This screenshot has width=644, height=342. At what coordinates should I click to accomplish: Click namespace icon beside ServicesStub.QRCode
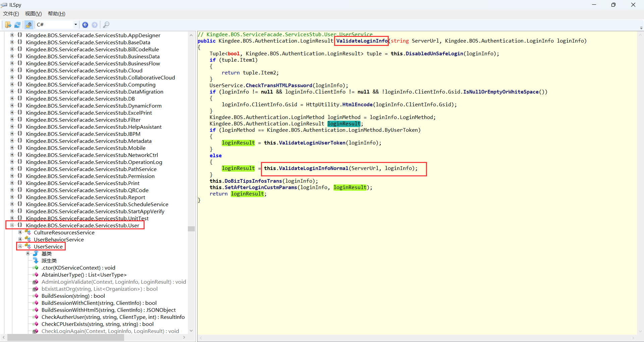point(20,190)
